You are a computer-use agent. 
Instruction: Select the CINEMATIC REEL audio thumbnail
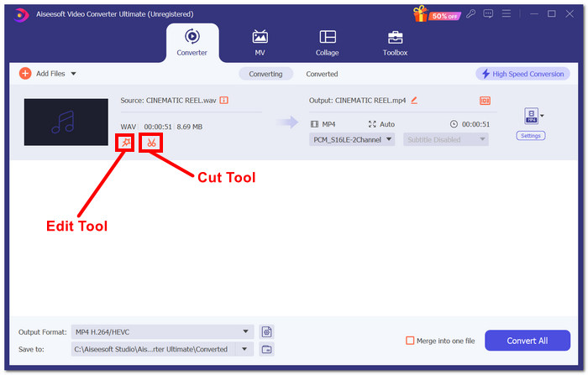[66, 122]
